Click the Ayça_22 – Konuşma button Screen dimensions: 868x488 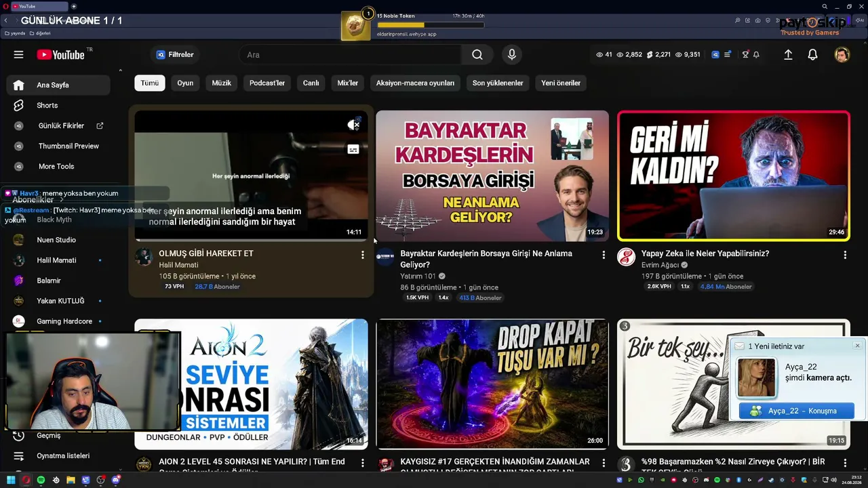pos(796,411)
